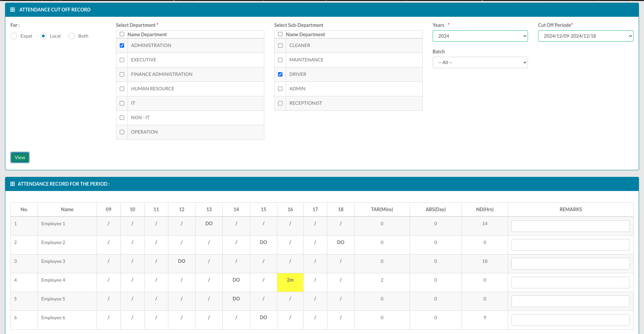The image size is (644, 334).
Task: Check the MAINTENANCE sub-department checkbox
Action: 280,60
